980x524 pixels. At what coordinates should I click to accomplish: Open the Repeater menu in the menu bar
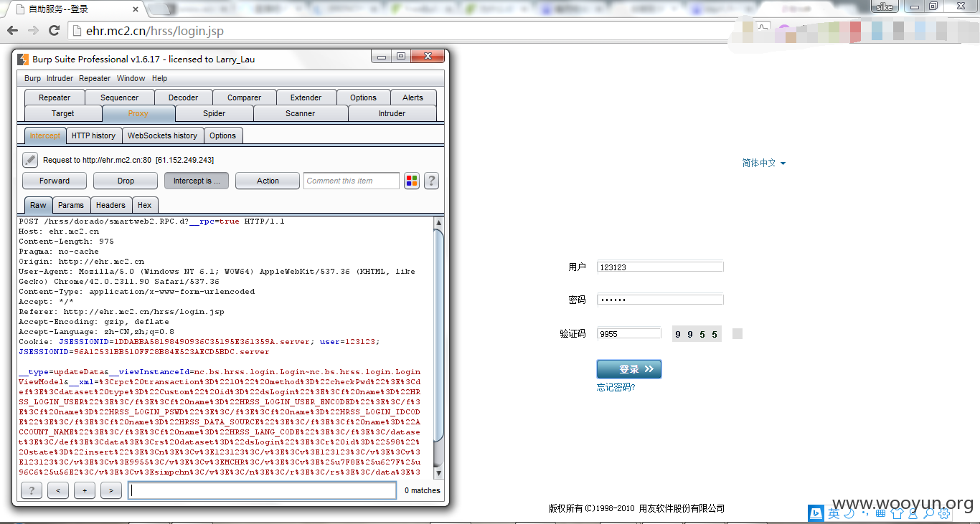click(x=95, y=78)
